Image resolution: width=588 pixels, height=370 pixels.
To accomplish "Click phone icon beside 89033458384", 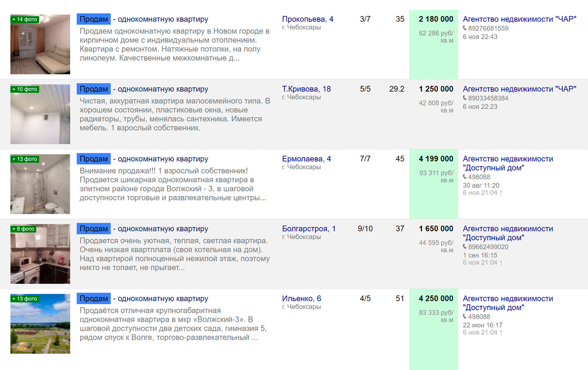I will [465, 98].
